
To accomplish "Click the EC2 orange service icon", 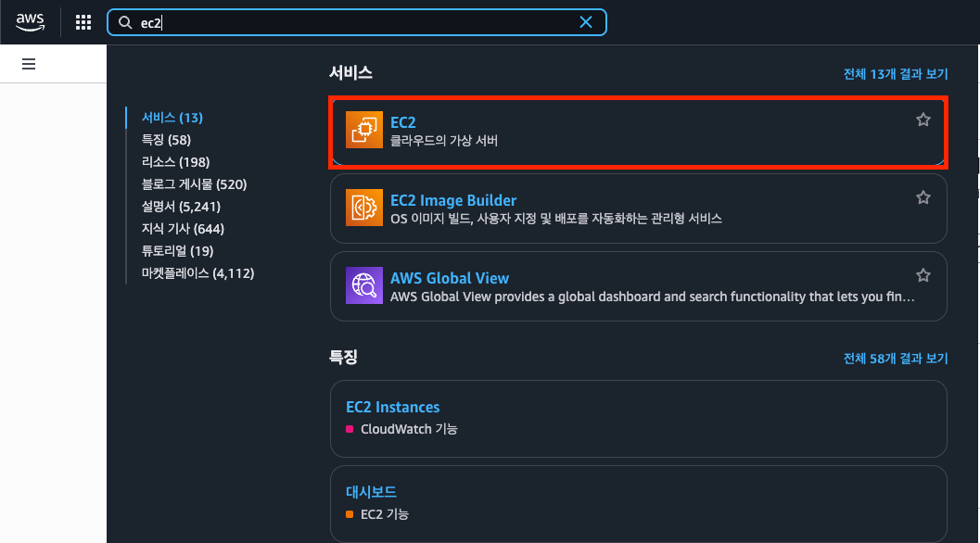I will (363, 130).
